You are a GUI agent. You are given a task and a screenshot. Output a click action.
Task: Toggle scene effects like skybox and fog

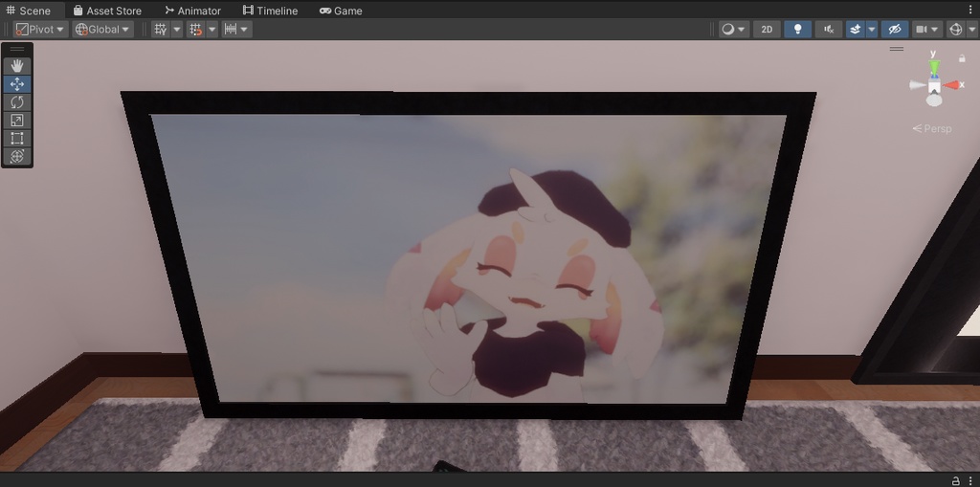tap(855, 30)
